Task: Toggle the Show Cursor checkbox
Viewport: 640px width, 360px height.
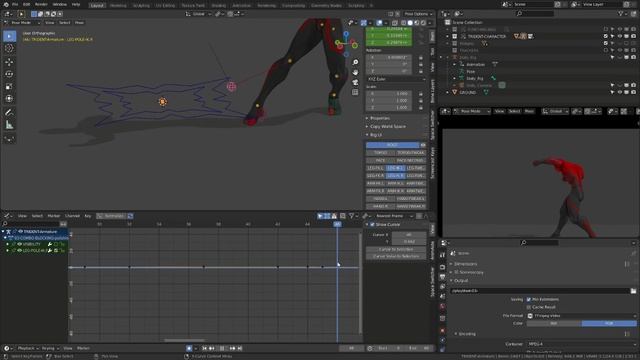Action: 372,224
